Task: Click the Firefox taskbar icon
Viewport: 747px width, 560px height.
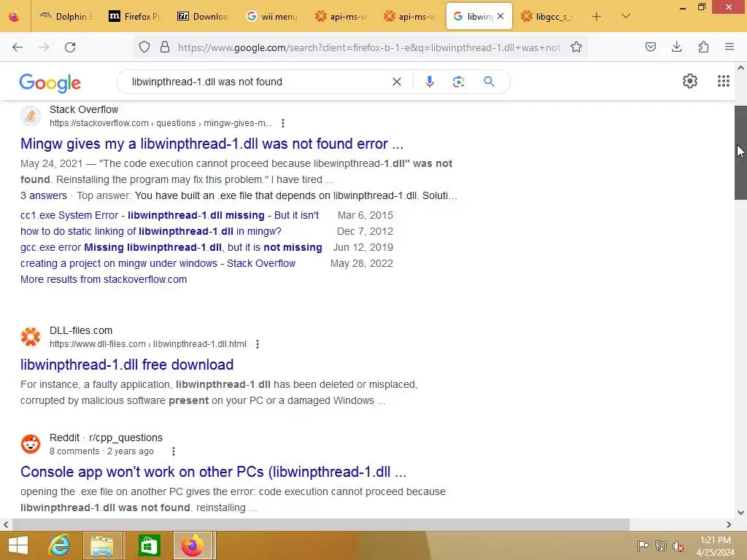Action: (x=193, y=545)
